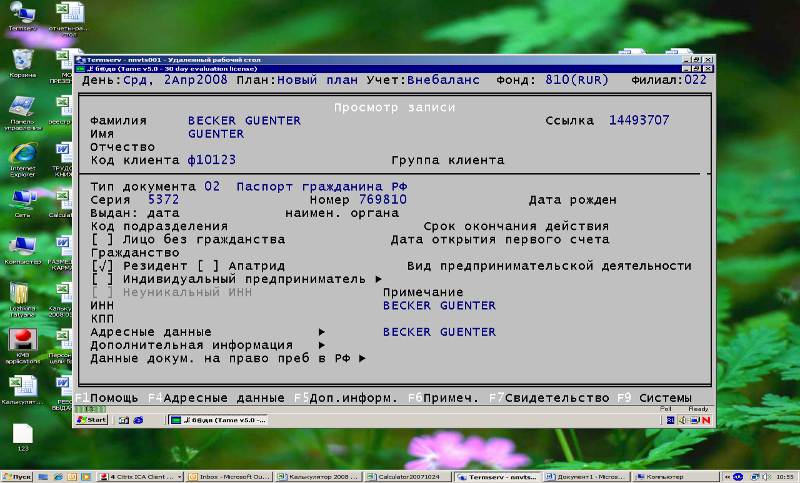The width and height of the screenshot is (800, 483).
Task: Launch Internet Explorer from the desktop
Action: click(x=22, y=160)
